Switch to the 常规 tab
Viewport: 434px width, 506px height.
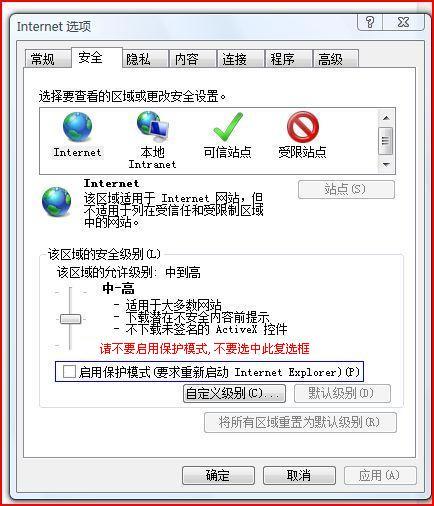[x=43, y=59]
